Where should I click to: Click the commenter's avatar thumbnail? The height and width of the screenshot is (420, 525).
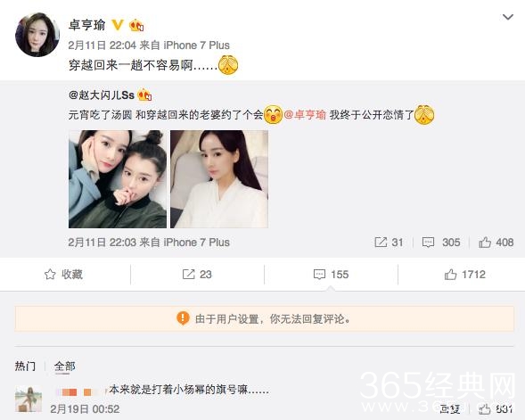pos(29,399)
